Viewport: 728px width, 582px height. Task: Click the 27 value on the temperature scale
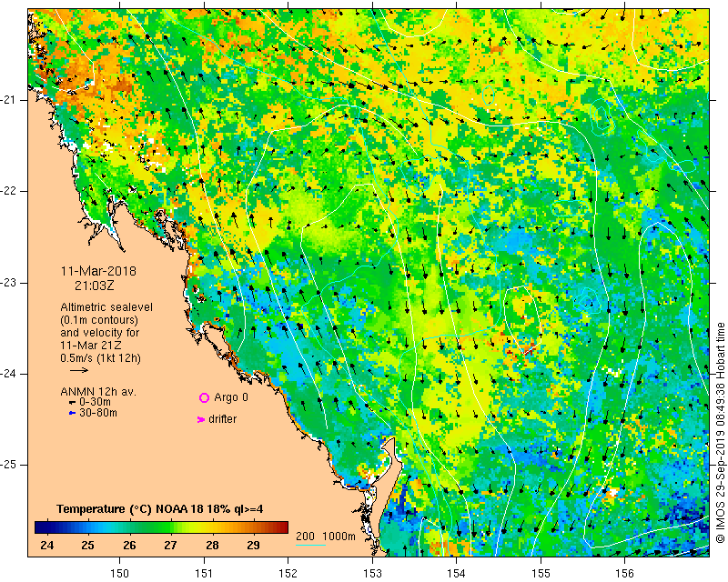coord(170,545)
